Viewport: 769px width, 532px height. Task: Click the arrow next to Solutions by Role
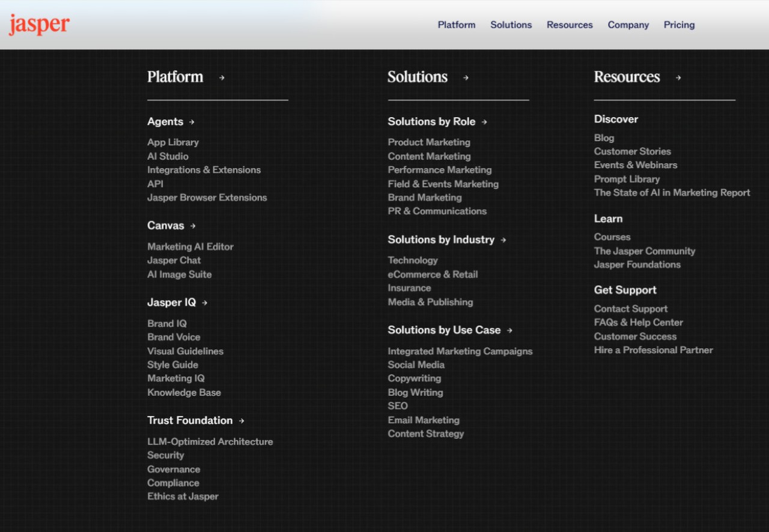484,122
